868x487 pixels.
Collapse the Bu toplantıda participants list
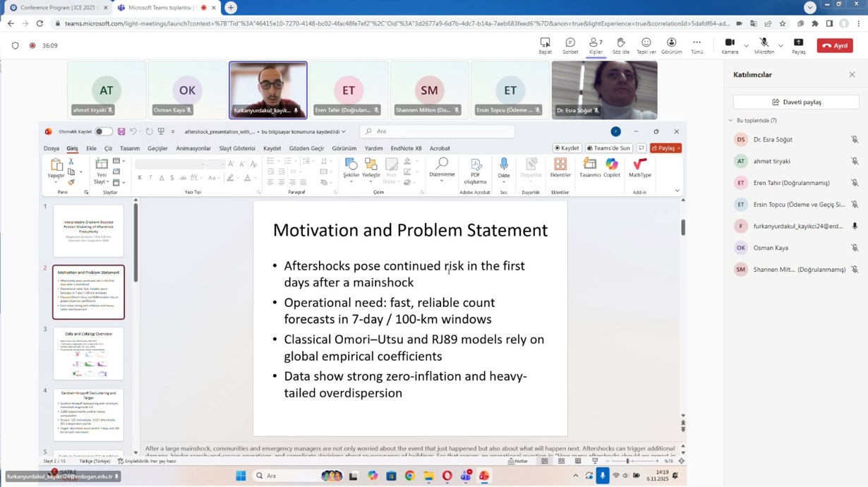click(x=730, y=121)
